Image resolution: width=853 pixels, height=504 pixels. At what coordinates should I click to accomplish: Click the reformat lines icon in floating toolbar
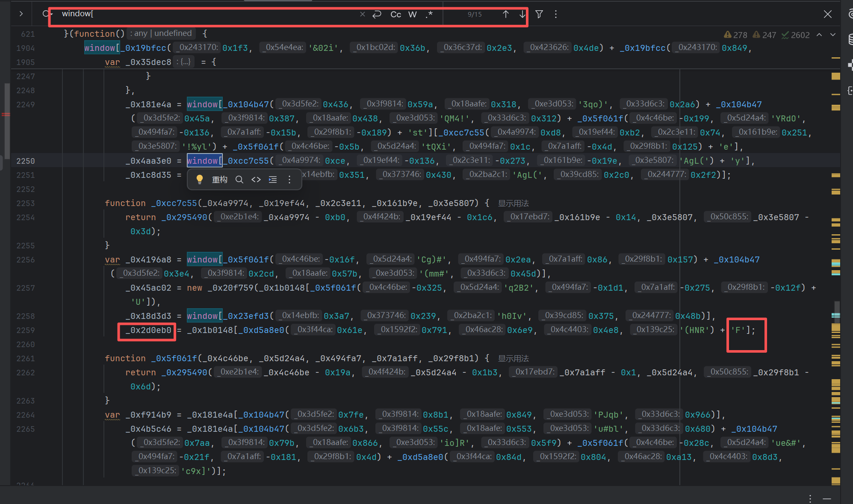click(273, 180)
